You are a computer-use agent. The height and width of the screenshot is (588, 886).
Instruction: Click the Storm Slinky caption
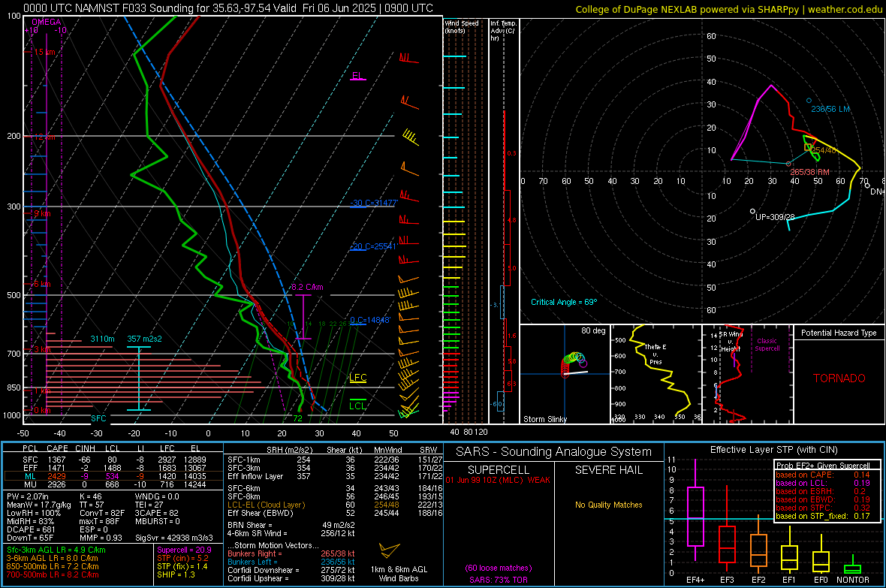(x=544, y=419)
